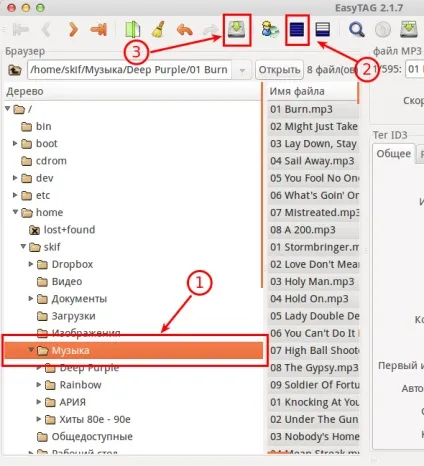Viewport: 424px width, 466px height.
Task: Open the green scan files tool
Action: [x=132, y=29]
